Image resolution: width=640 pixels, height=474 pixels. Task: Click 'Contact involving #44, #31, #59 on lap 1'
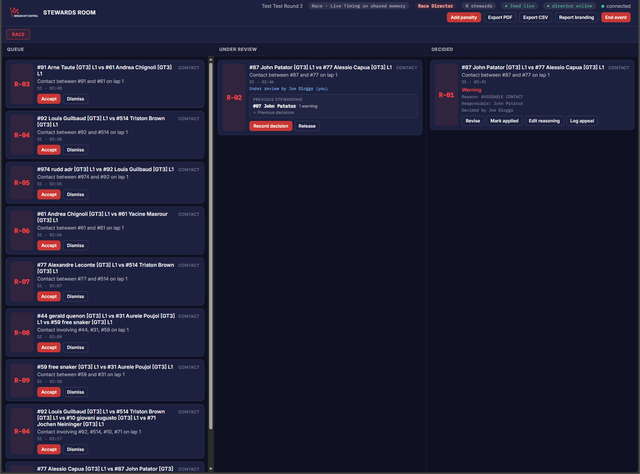pos(83,330)
